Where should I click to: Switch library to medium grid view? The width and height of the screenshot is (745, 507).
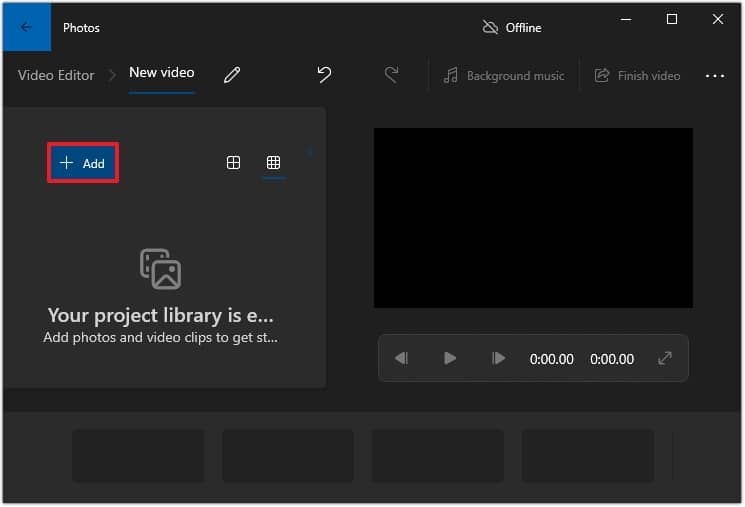[233, 163]
